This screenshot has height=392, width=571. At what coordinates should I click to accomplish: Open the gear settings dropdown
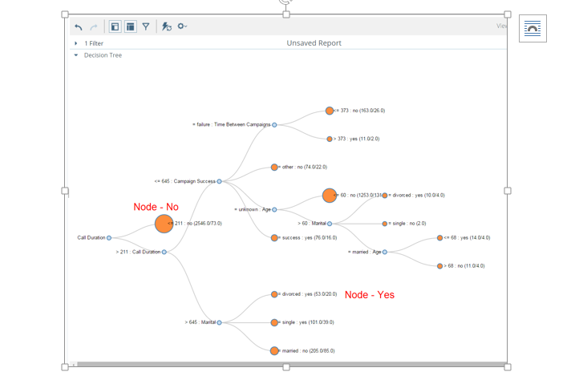[x=182, y=26]
